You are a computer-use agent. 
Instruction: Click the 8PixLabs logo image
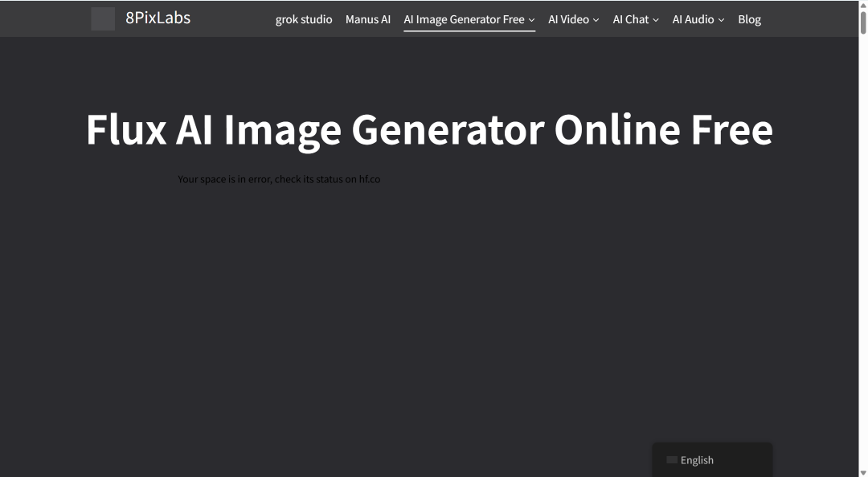point(103,18)
